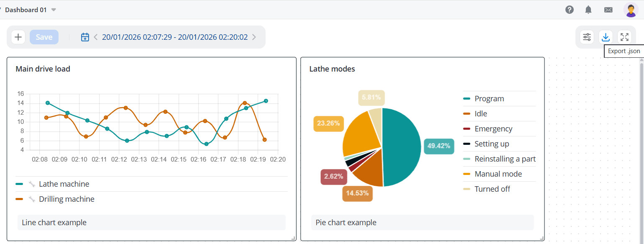Open the dashboard settings sliders icon
Screen dimensions: 644x244
click(587, 37)
